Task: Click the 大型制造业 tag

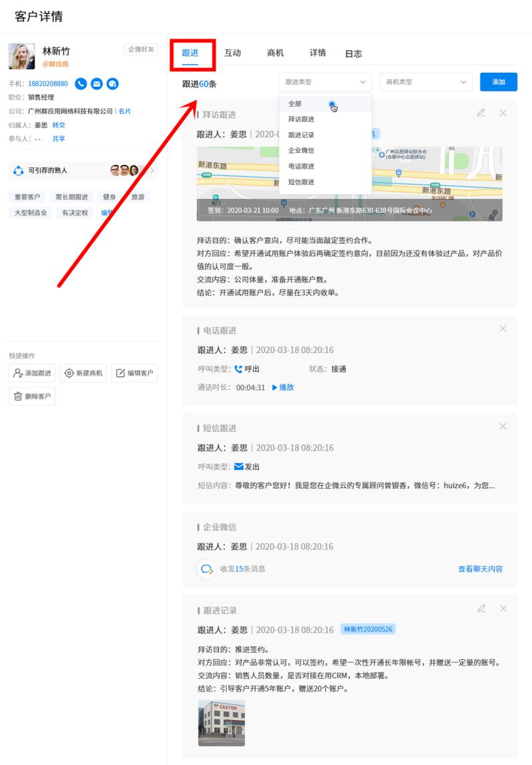Action: [x=31, y=213]
